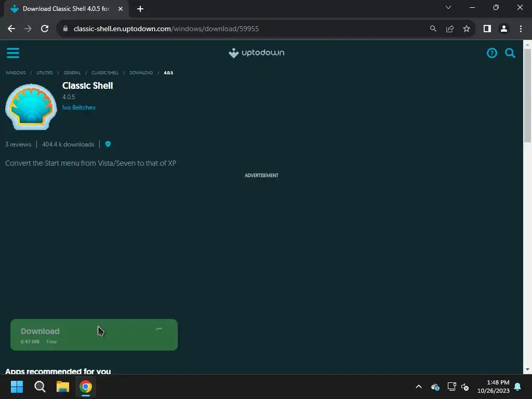Click the verified shield badge icon
Viewport: 532px width, 399px height.
pos(108,144)
